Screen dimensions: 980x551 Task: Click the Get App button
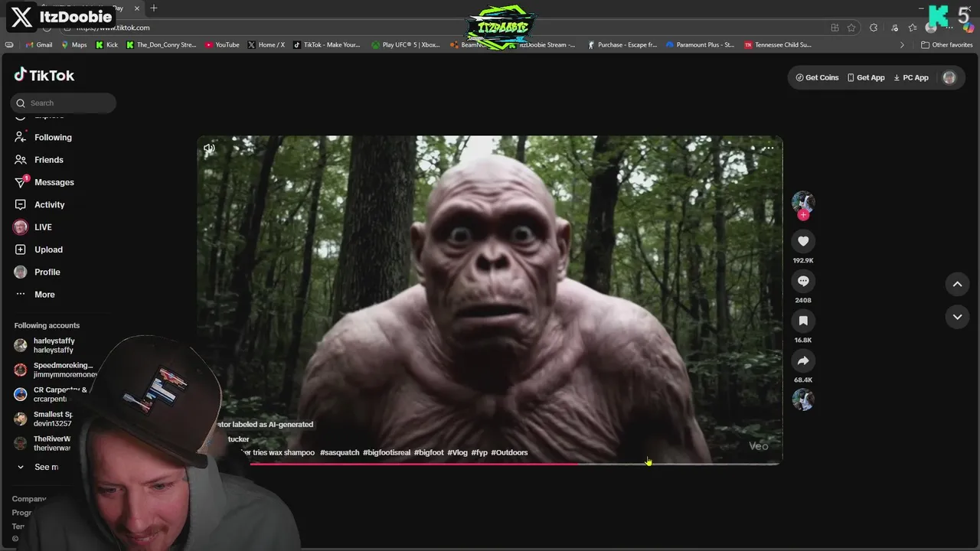tap(866, 77)
